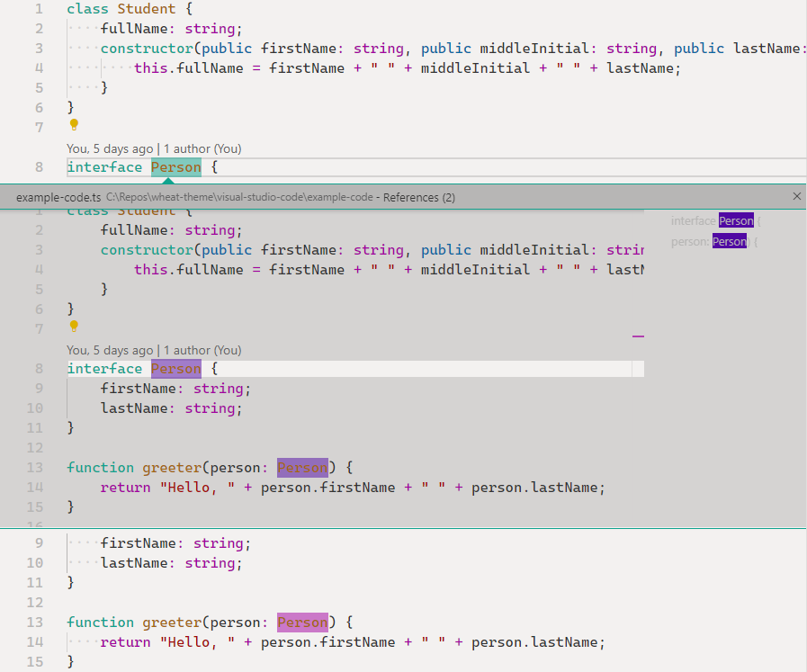Click greeter function name in peek view

coord(172,468)
